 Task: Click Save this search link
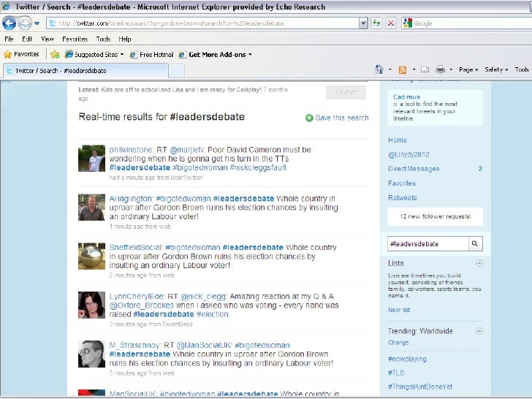(x=342, y=118)
